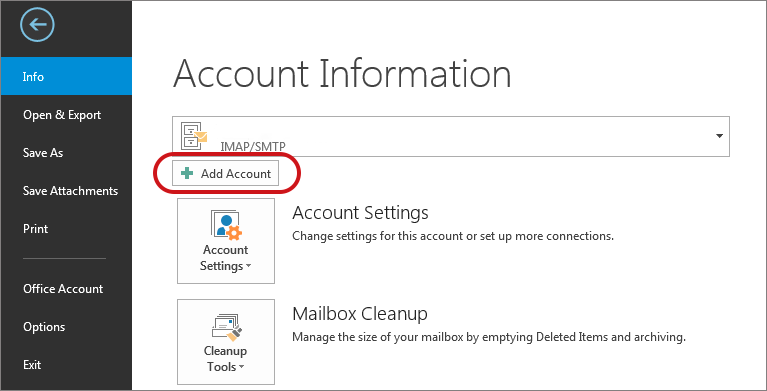Click 'Manage the size of your mailbox' description

(489, 337)
